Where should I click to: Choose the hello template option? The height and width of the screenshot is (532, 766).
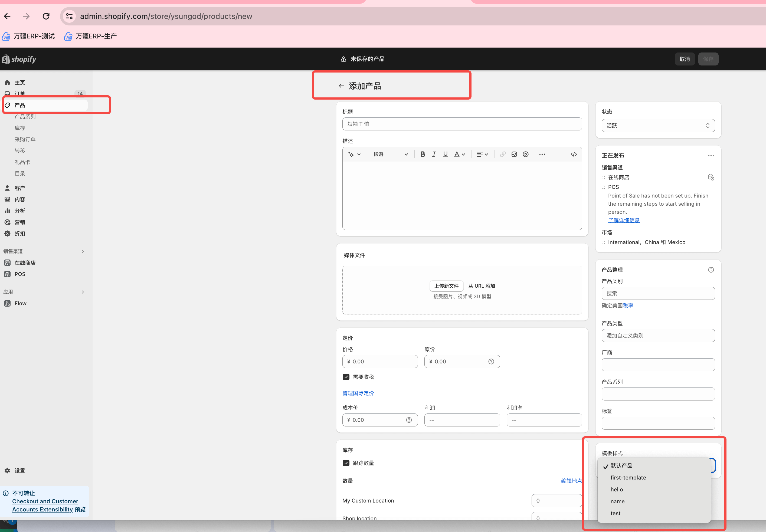(x=616, y=489)
